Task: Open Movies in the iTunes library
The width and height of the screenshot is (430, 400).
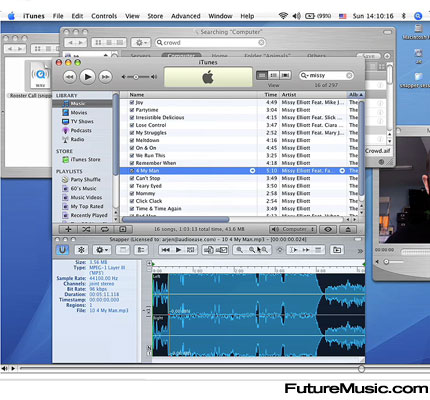Action: click(x=79, y=113)
